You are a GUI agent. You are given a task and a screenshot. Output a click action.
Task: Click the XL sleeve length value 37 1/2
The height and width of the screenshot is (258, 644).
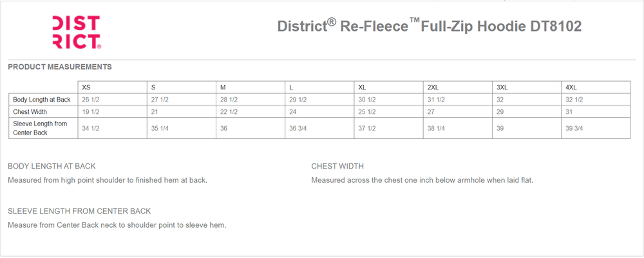pyautogui.click(x=367, y=129)
